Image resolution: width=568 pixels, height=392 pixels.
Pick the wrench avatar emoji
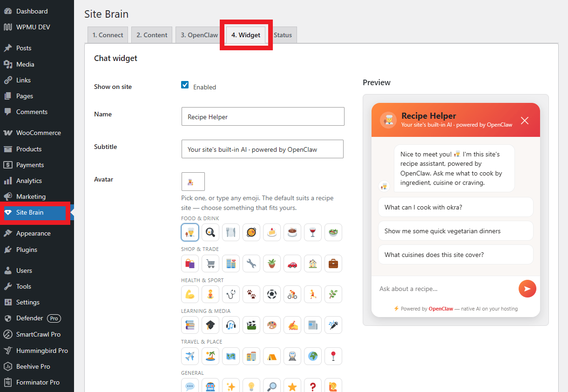[x=251, y=264]
